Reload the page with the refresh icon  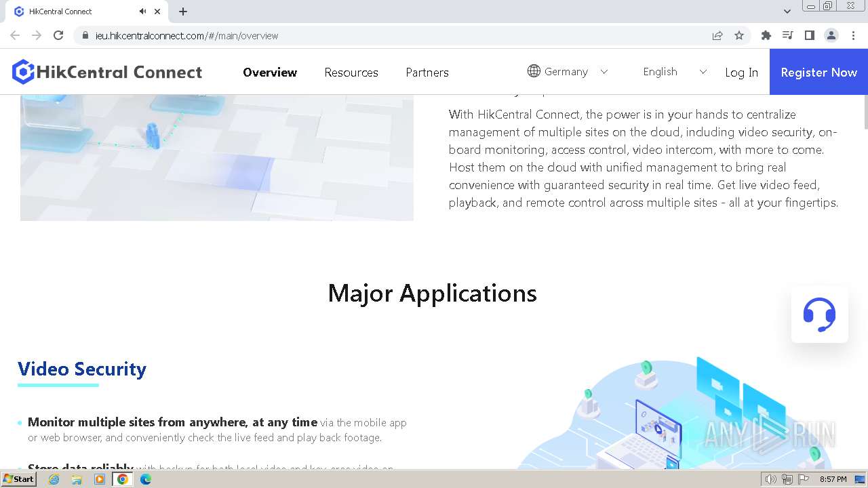(x=58, y=35)
